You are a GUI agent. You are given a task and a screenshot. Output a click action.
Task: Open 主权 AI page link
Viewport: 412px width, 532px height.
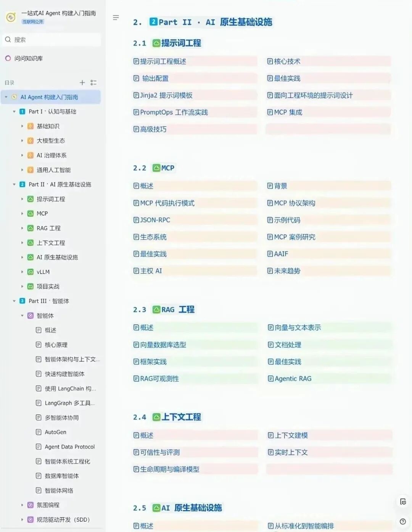(x=151, y=271)
